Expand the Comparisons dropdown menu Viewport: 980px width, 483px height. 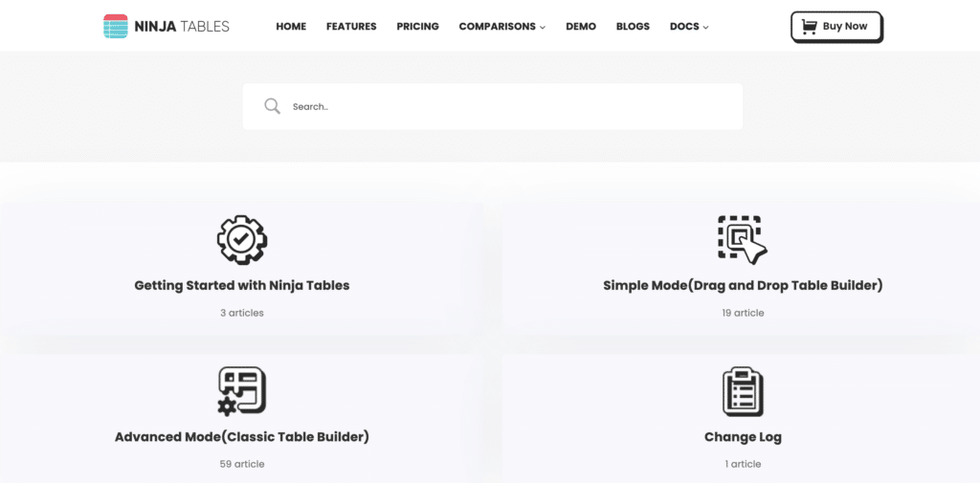(x=501, y=27)
